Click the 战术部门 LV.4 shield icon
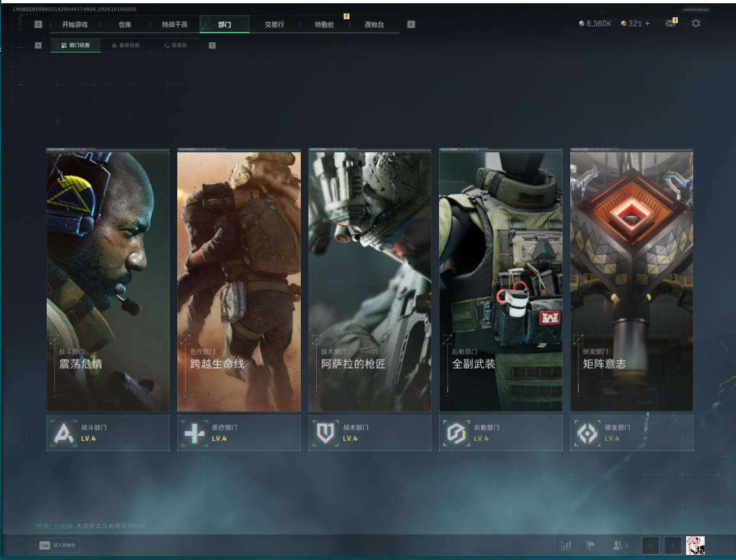 (x=326, y=433)
